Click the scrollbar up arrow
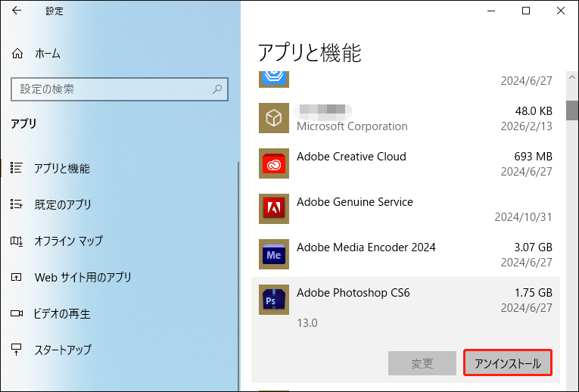The width and height of the screenshot is (579, 392). [572, 77]
